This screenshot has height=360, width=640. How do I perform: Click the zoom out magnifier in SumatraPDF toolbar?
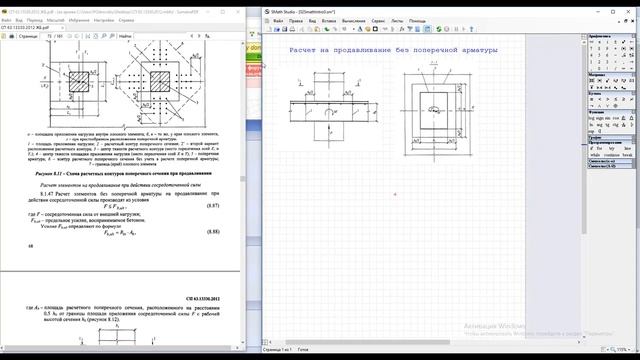coord(104,36)
